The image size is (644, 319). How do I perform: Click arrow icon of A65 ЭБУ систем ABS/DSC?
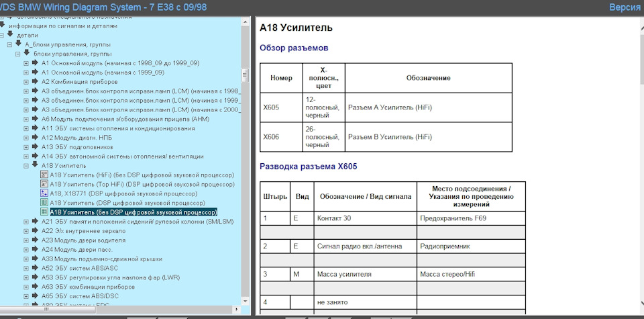(35, 295)
